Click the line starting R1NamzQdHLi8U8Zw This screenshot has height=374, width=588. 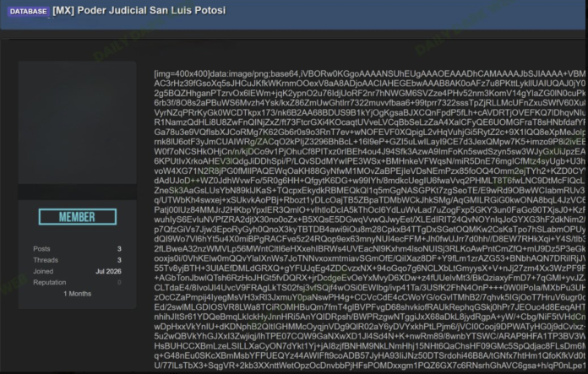[x=369, y=122]
